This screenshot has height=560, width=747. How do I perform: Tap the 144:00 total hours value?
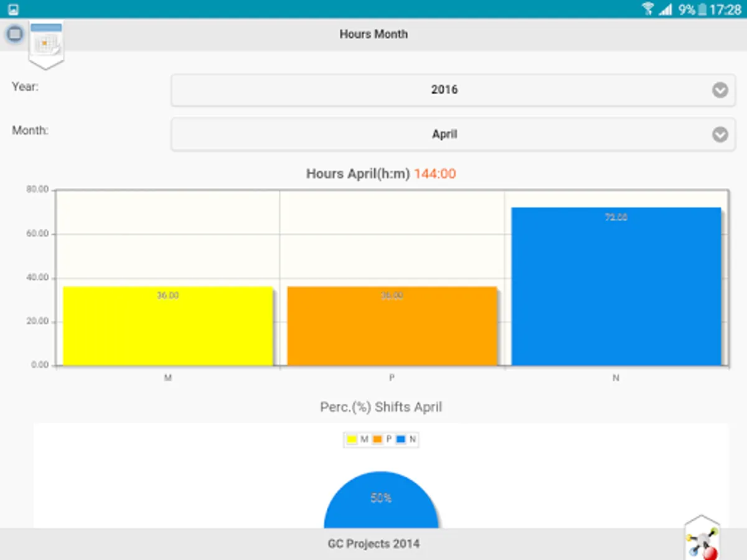(x=435, y=174)
